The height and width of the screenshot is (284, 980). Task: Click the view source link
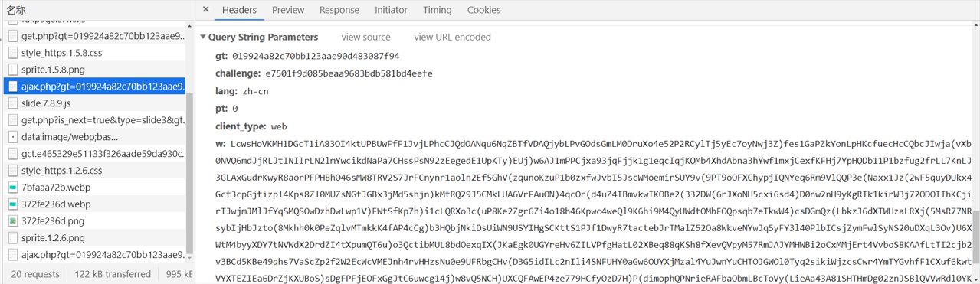[365, 37]
